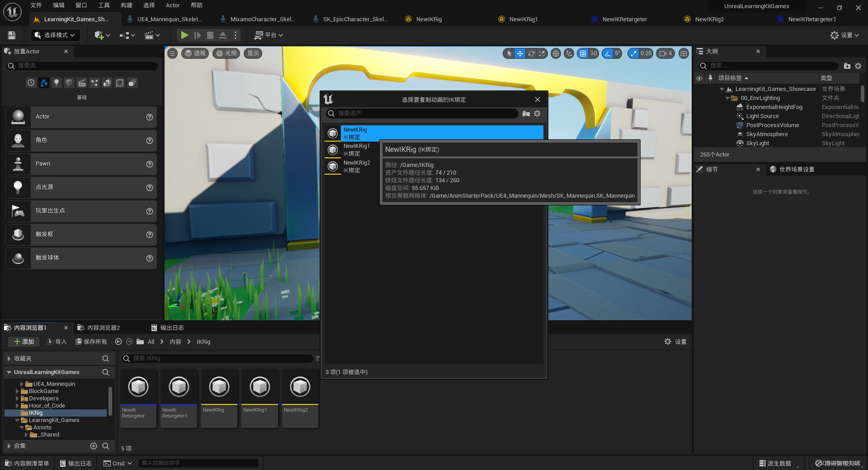Toggle surface snapping icon in the viewport

(x=569, y=53)
